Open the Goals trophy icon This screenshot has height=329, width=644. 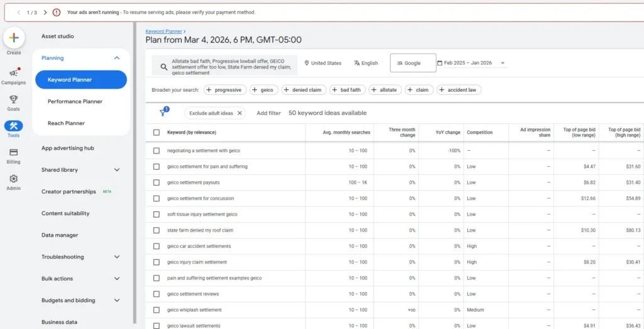coord(13,99)
